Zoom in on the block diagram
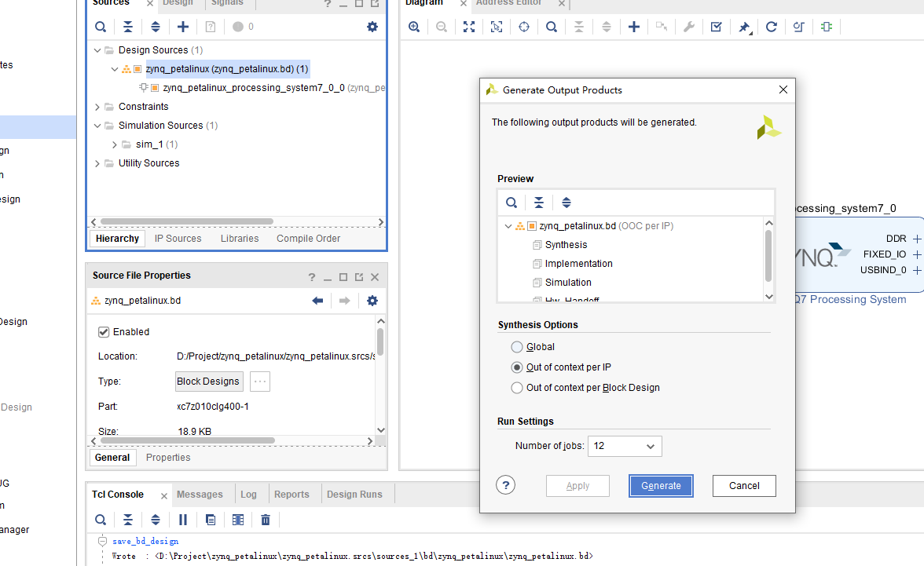 [414, 27]
